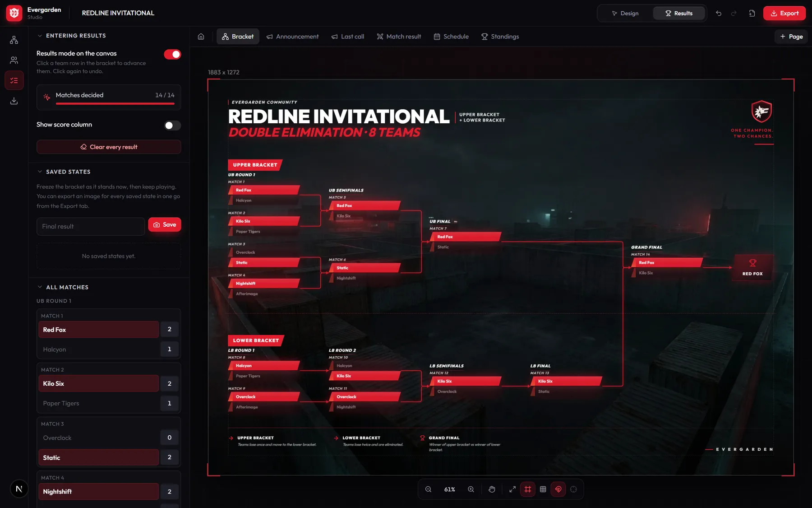Click the Matches decided progress bar
Screen dimensions: 812x508
115,104
